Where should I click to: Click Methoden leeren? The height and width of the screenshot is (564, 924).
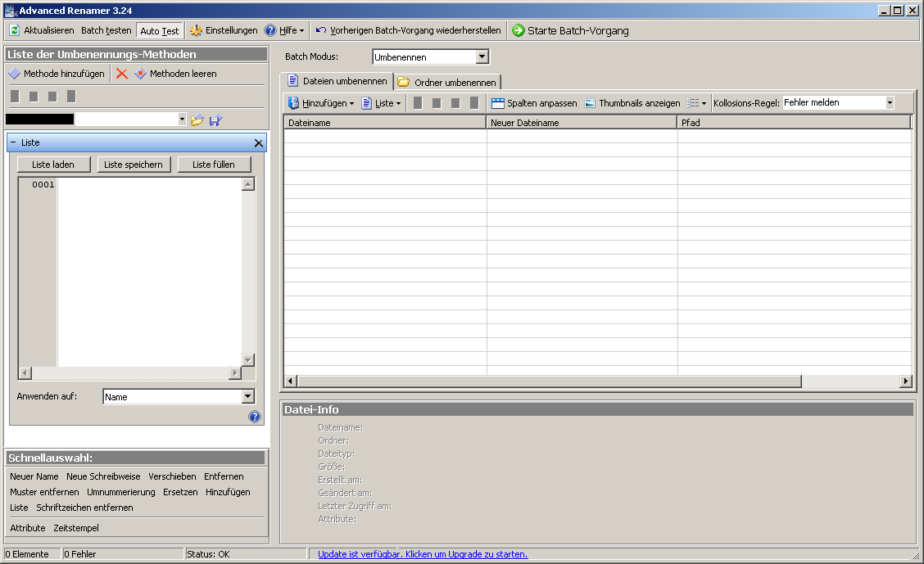pos(175,74)
